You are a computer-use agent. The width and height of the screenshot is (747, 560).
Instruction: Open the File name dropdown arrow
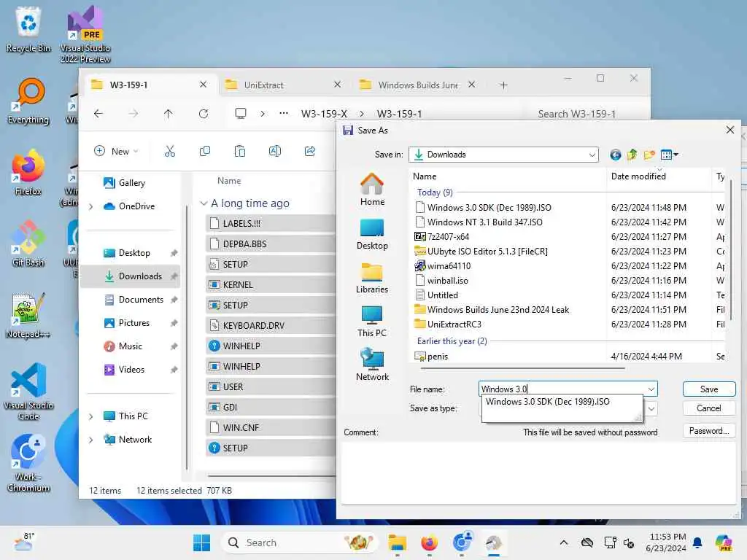click(651, 389)
